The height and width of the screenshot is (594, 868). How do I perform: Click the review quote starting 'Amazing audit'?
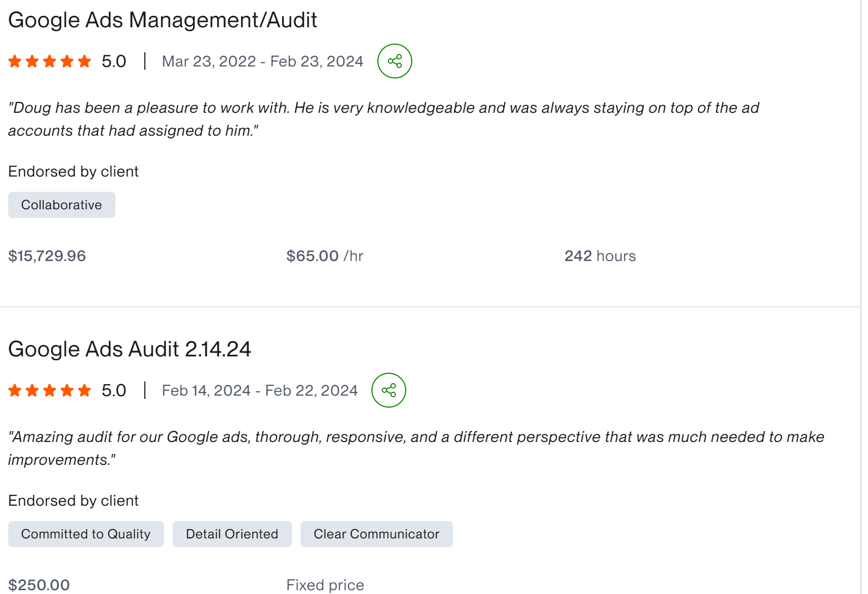click(416, 448)
